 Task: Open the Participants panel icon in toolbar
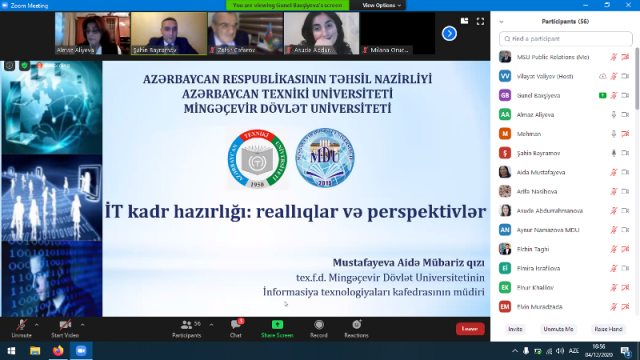pyautogui.click(x=186, y=325)
